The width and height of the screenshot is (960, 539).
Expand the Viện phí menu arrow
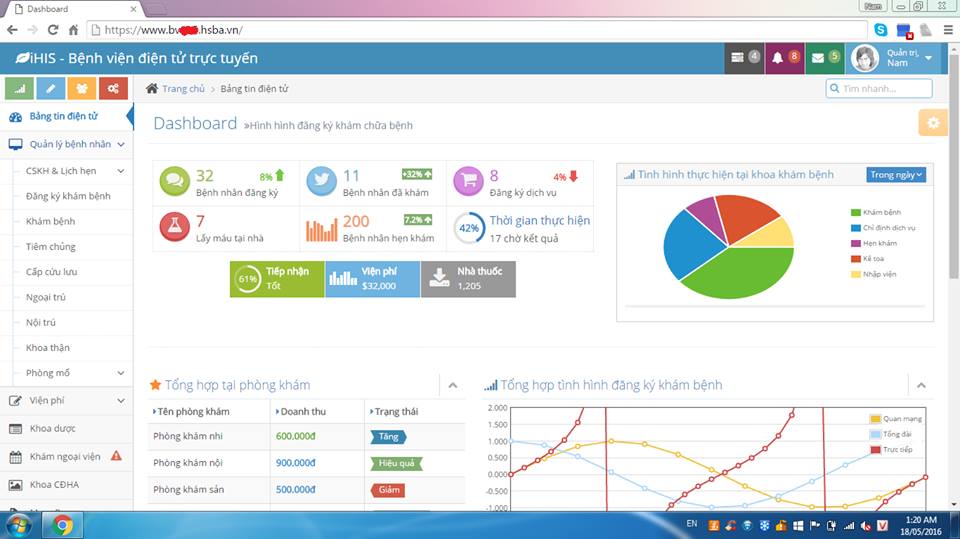click(x=121, y=401)
